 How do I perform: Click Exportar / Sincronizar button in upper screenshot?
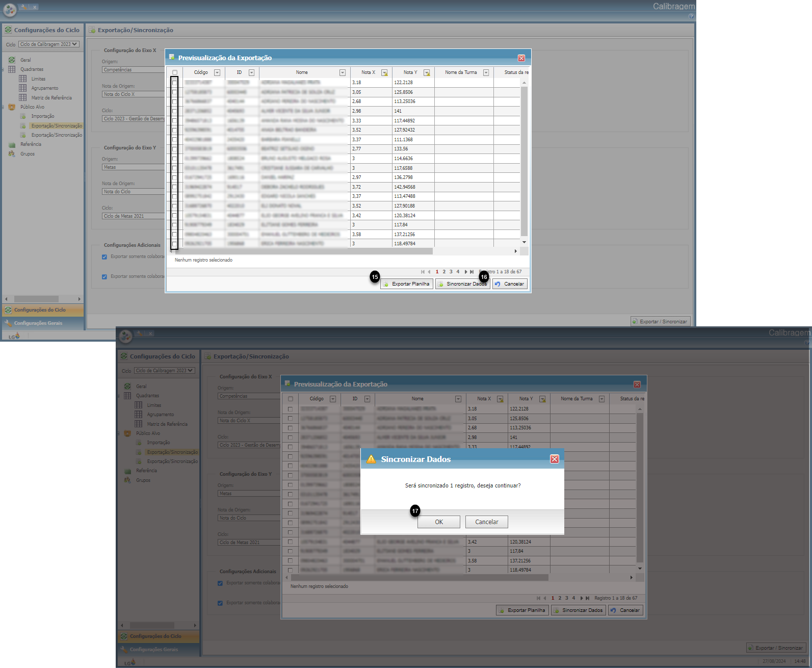tap(660, 321)
